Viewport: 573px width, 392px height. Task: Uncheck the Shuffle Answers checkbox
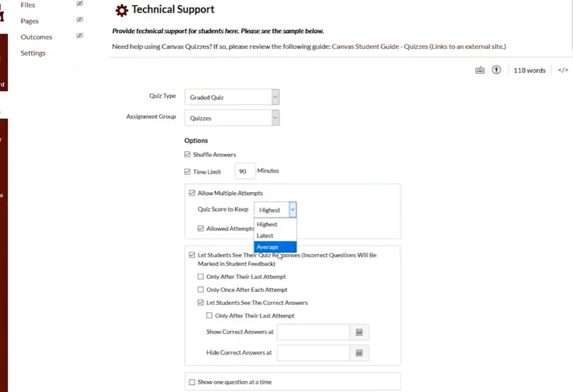188,155
